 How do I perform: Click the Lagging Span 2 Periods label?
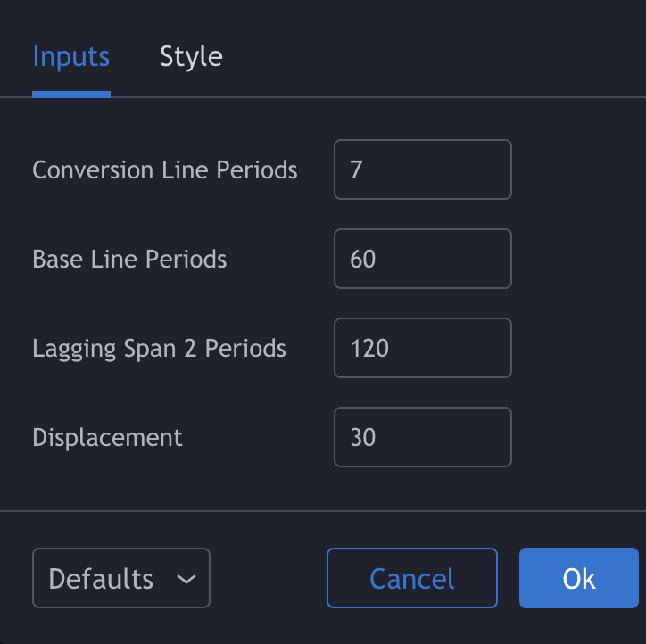(159, 349)
